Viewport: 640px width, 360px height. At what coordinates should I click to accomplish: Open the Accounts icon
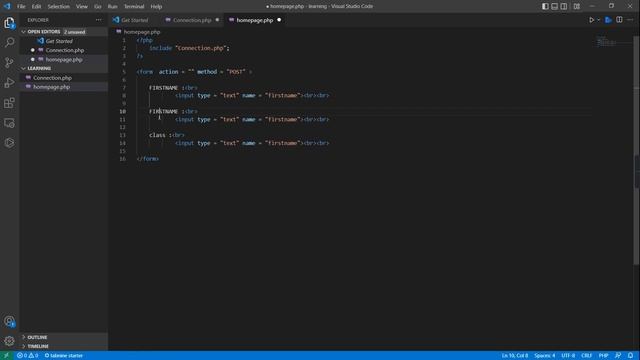(x=9, y=322)
